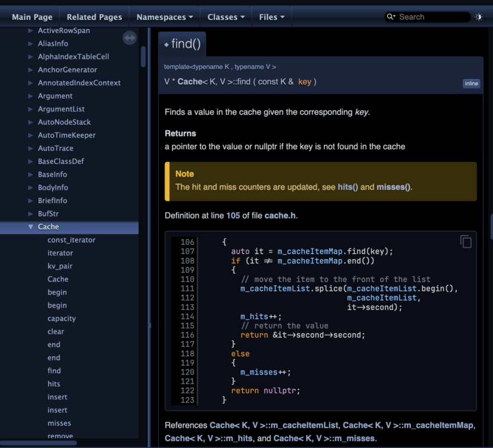493x448 pixels.
Task: Collapse the Cache tree node arrow
Action: coord(30,227)
